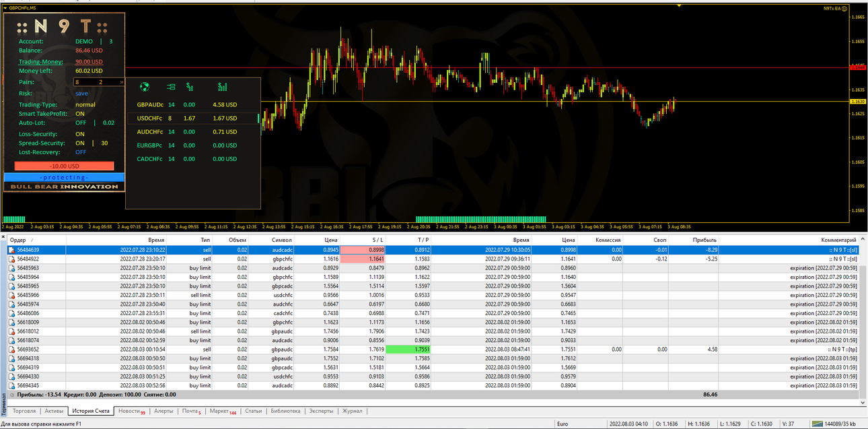Click the Spread-Security value 30 field
This screenshot has width=868, height=429.
[104, 143]
